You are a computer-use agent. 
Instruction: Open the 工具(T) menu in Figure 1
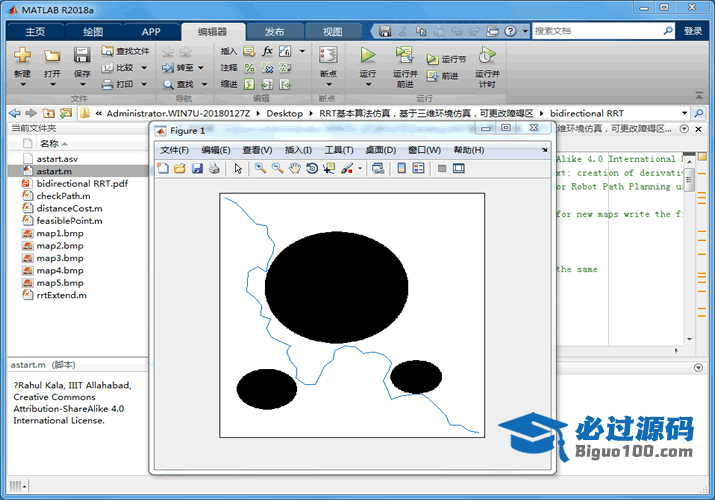[x=339, y=150]
